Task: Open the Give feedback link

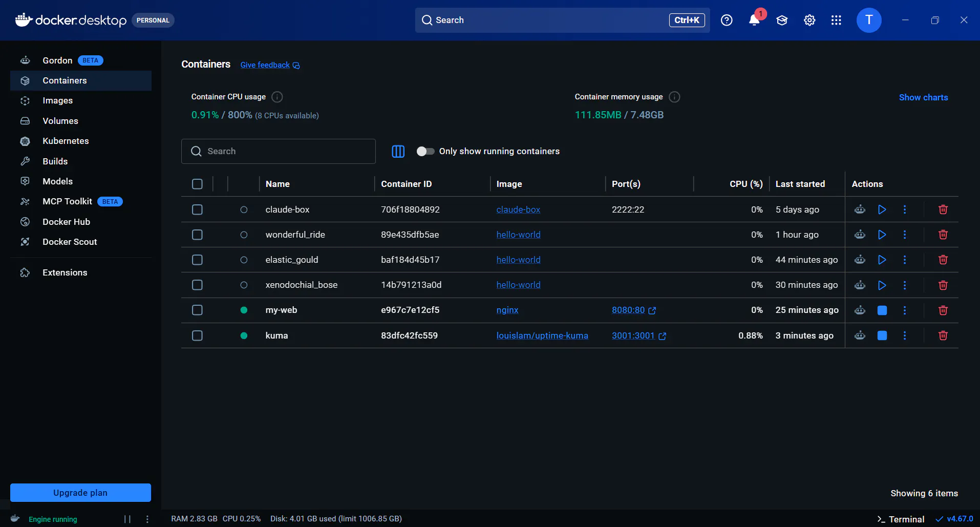Action: (270, 65)
